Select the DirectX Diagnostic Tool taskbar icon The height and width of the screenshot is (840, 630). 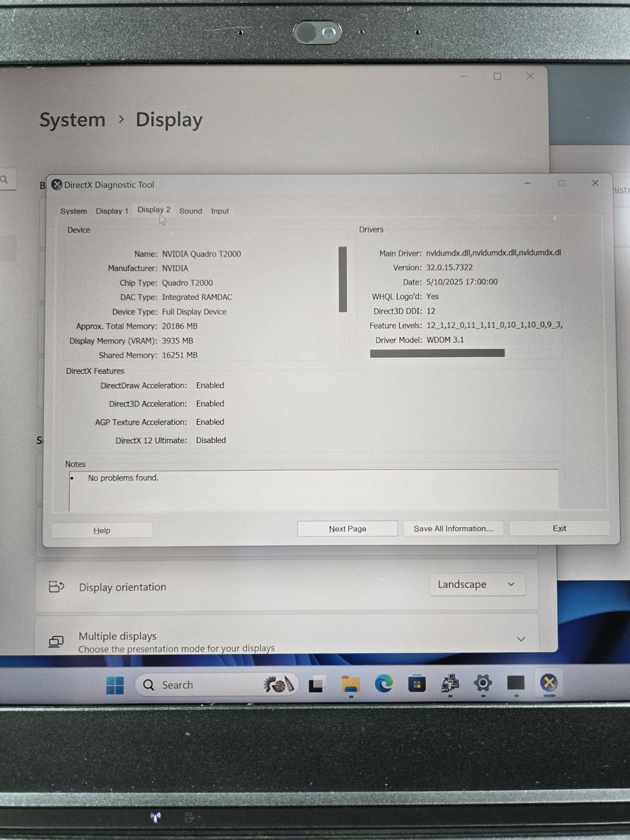click(549, 682)
